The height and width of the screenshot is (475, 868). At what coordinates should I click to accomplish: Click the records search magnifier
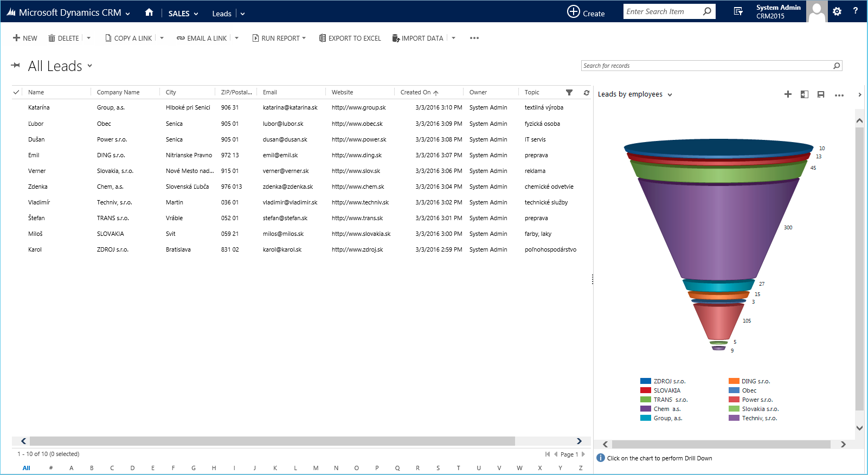pos(837,66)
